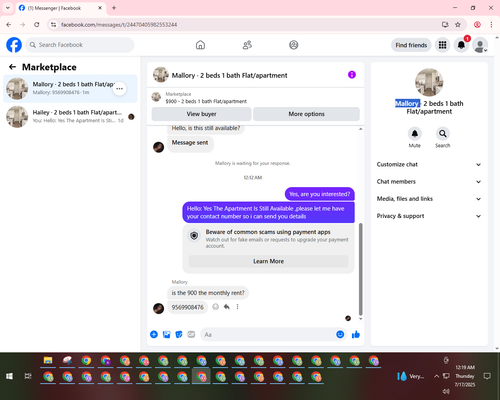Click the chat scrollbar thumb
500x400 pixels.
tap(360, 269)
